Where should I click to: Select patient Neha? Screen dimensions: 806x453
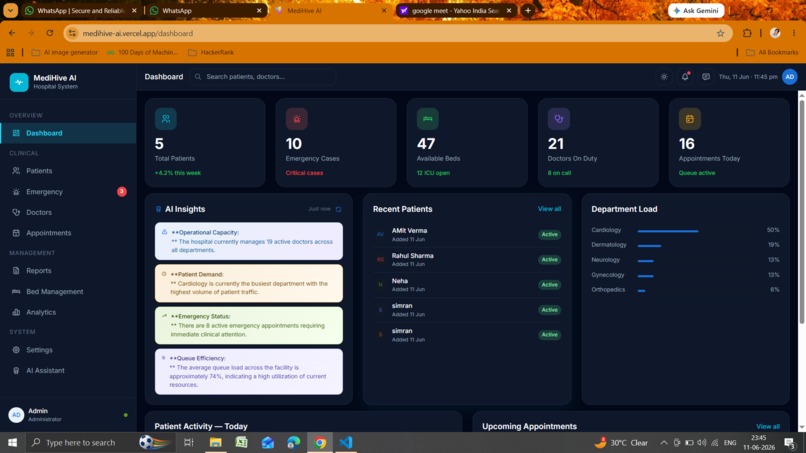pos(467,284)
